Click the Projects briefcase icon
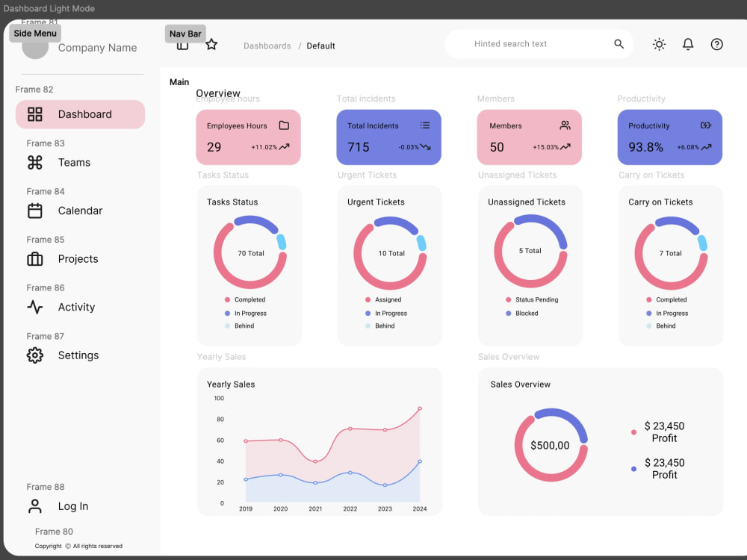 [35, 259]
